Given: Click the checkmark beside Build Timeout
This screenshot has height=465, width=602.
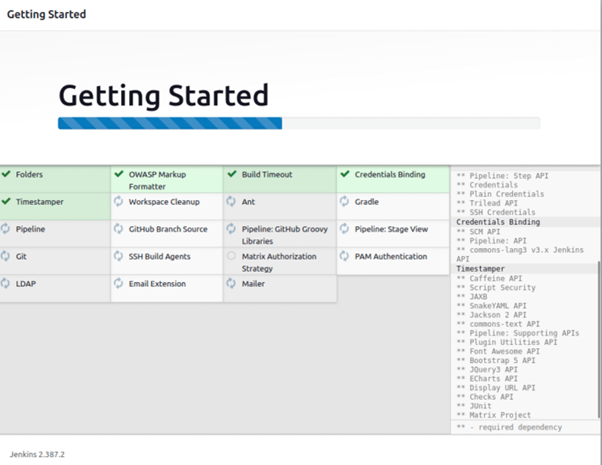Looking at the screenshot, I should tap(232, 174).
